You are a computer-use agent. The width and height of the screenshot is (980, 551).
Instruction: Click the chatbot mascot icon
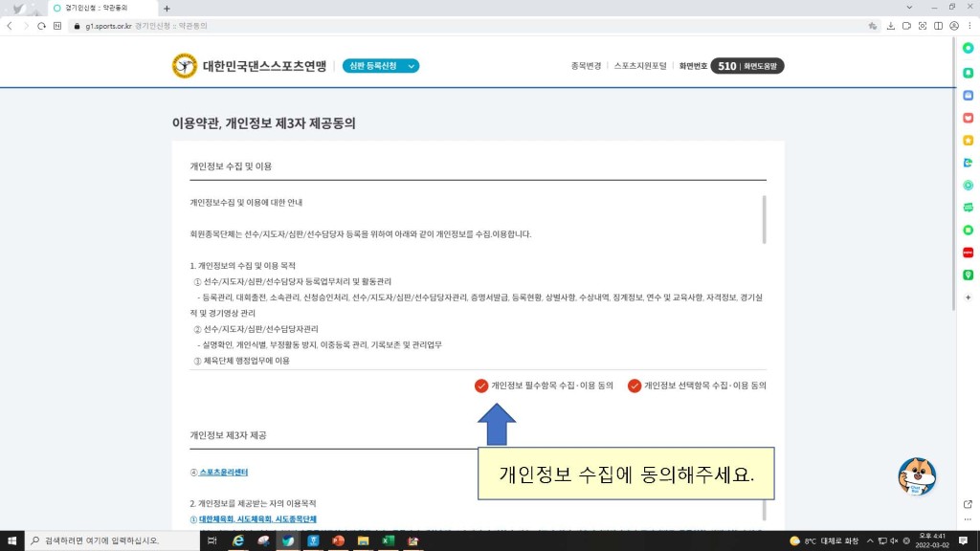(x=916, y=476)
